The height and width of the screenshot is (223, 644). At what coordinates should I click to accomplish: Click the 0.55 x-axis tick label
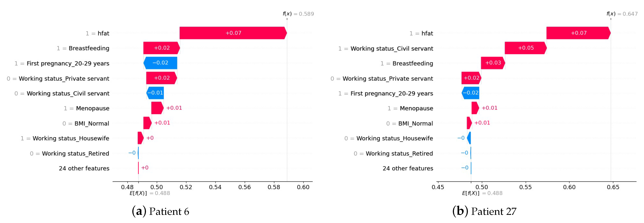click(x=525, y=187)
